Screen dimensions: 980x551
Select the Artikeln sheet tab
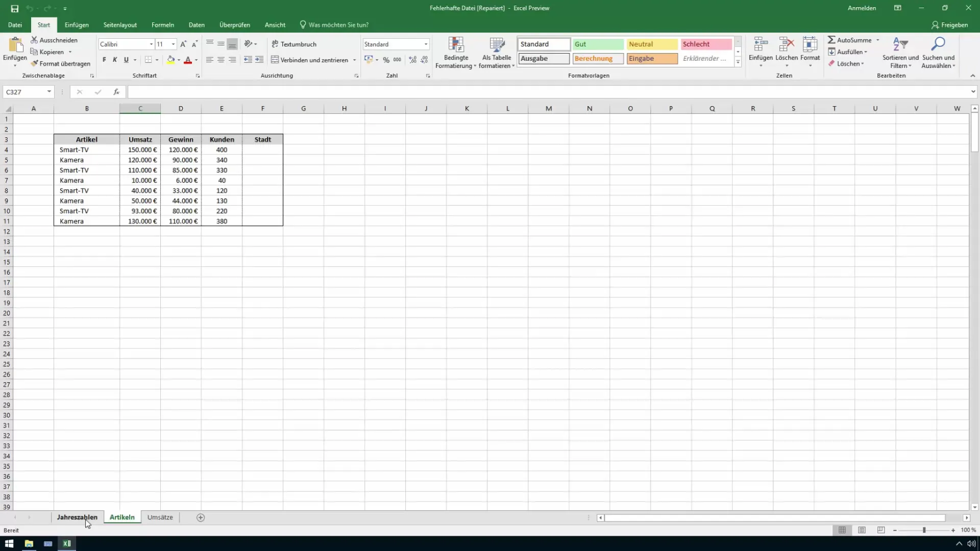[x=122, y=517]
